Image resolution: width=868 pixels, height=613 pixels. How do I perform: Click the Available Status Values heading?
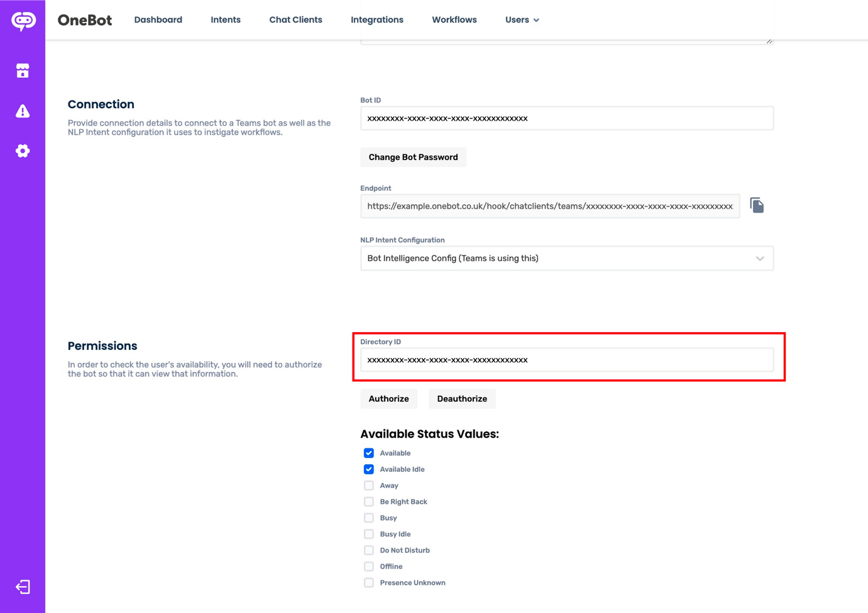coord(430,434)
